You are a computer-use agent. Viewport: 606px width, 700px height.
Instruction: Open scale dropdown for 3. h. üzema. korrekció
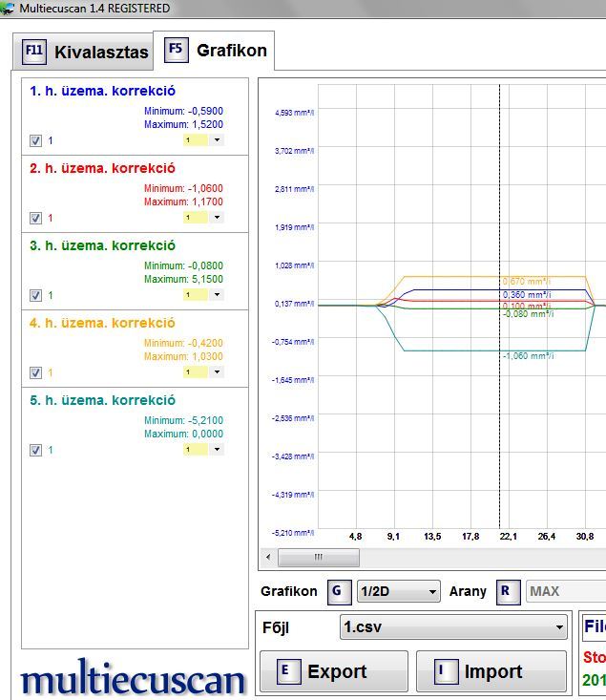(217, 295)
